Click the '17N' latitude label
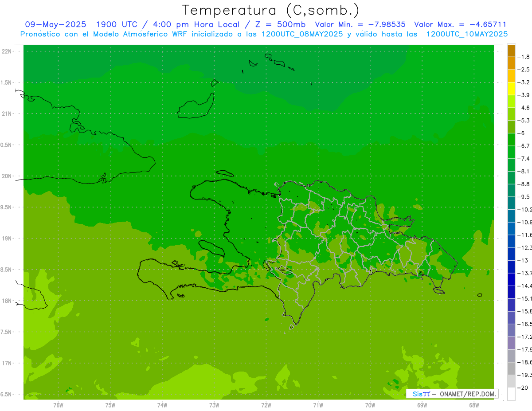This screenshot has height=411, width=532. [7, 363]
